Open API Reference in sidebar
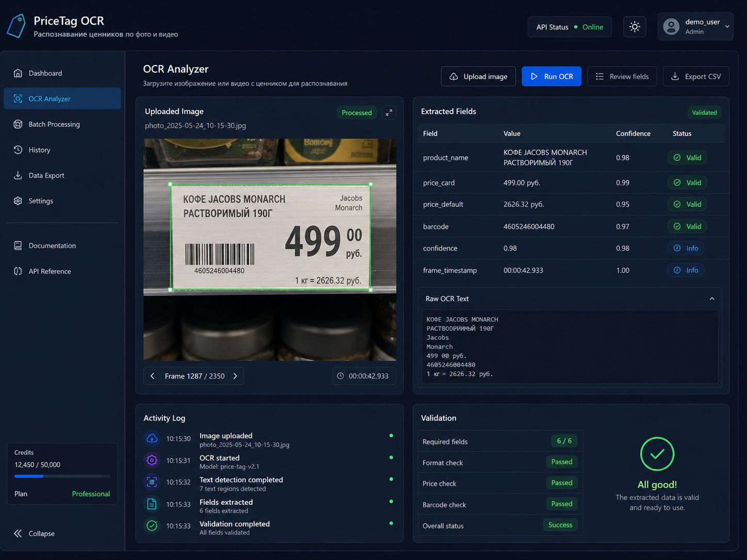Viewport: 747px width, 560px height. [62, 271]
